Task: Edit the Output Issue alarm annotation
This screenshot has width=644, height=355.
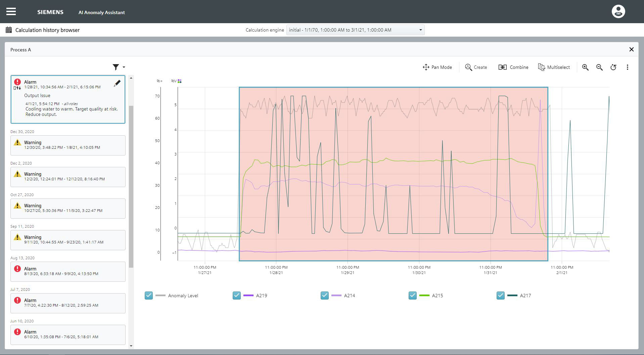Action: (117, 83)
